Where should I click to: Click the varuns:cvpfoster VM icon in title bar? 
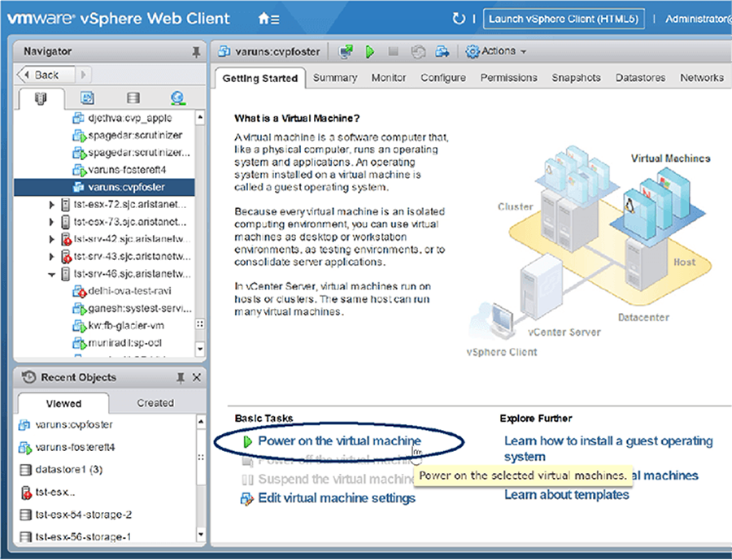(224, 51)
